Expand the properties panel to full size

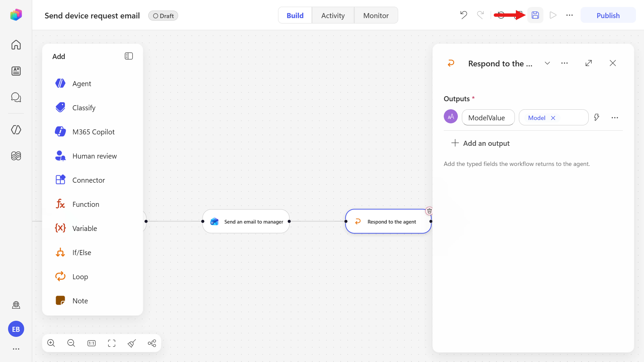pos(589,63)
